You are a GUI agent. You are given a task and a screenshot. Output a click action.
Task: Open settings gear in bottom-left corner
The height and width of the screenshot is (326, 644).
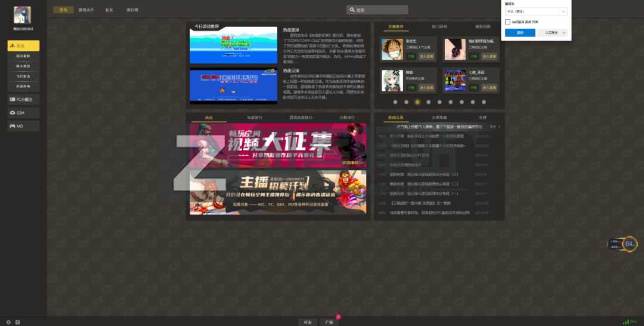(x=8, y=322)
